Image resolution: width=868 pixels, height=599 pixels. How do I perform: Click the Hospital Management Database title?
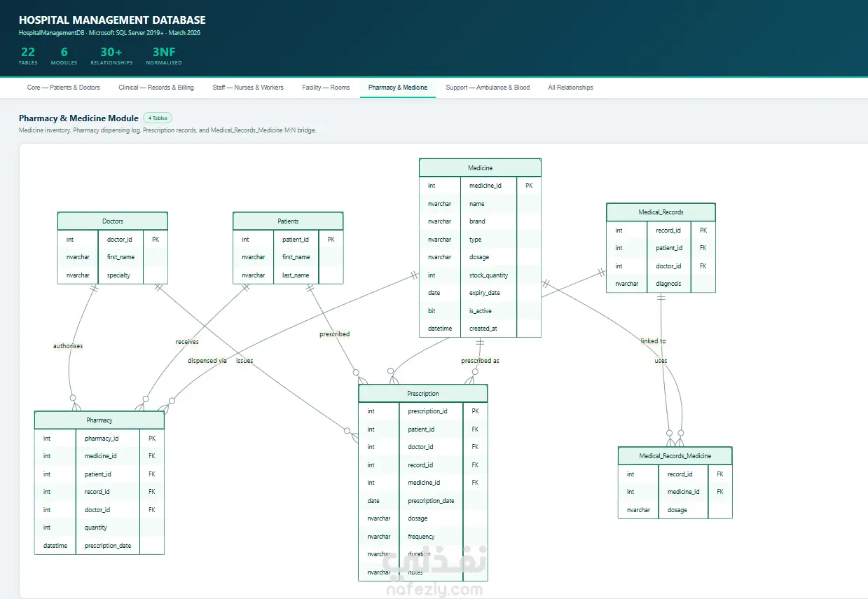point(112,20)
